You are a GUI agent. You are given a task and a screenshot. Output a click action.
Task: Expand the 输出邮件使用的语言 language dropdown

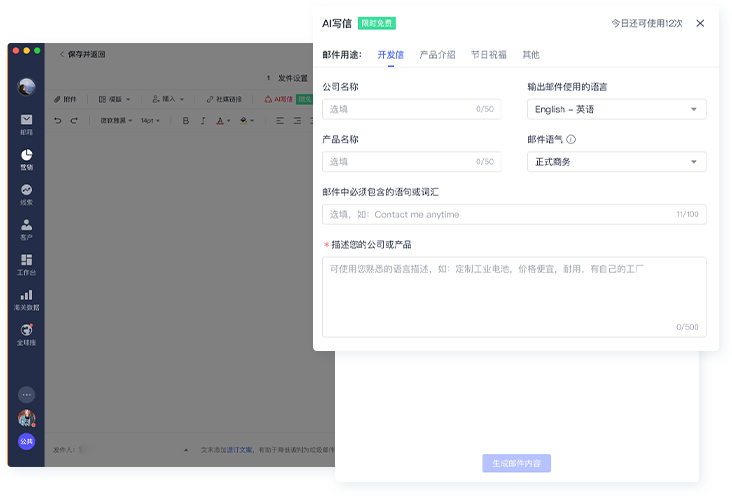click(x=616, y=109)
